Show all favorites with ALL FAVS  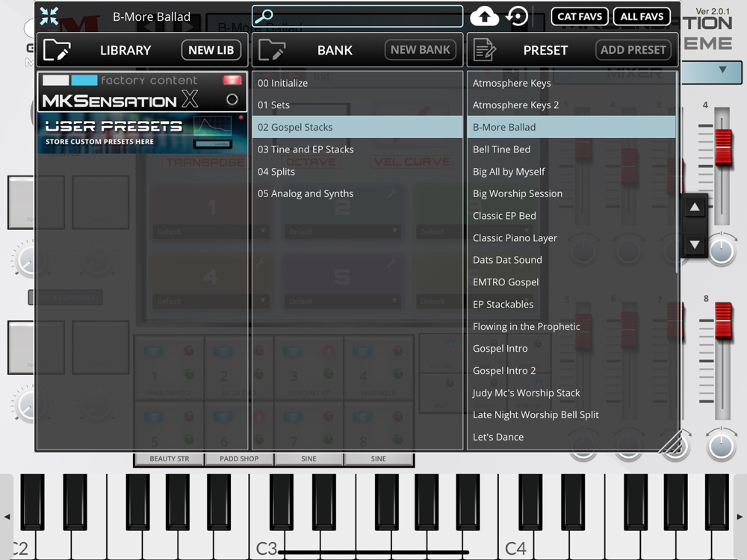click(x=642, y=16)
